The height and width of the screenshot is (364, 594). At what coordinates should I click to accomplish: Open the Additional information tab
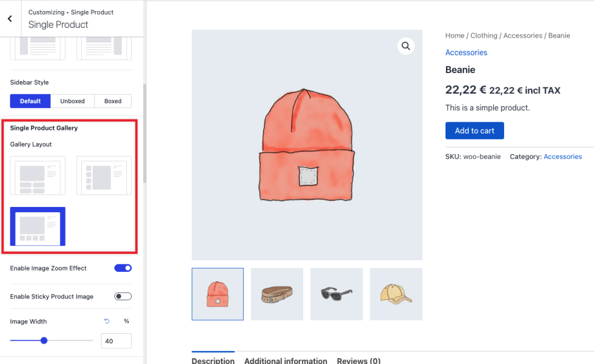(285, 361)
